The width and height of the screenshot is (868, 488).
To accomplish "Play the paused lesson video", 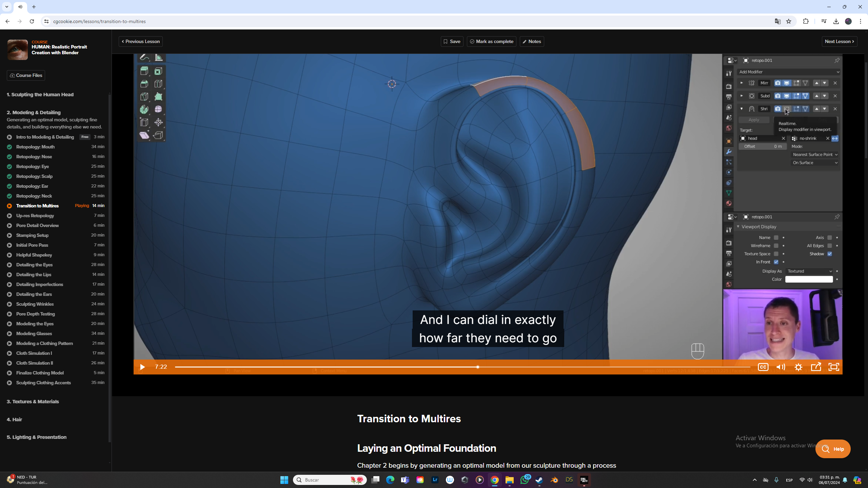I will tap(142, 367).
